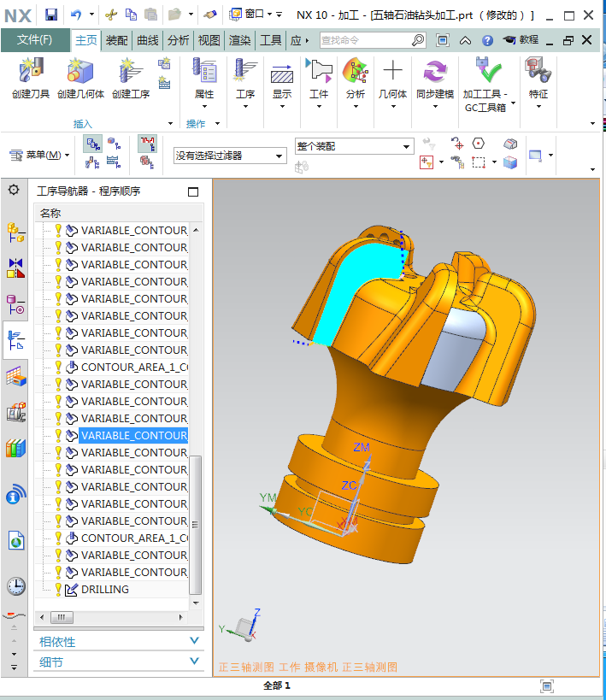Select the DRILLING operation in the tree
The height and width of the screenshot is (700, 606).
click(x=104, y=589)
